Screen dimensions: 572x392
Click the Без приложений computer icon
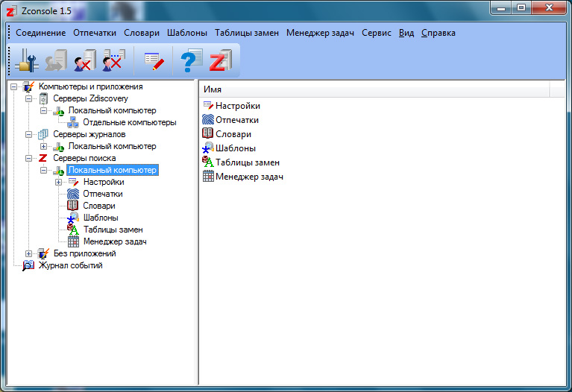pyautogui.click(x=43, y=253)
